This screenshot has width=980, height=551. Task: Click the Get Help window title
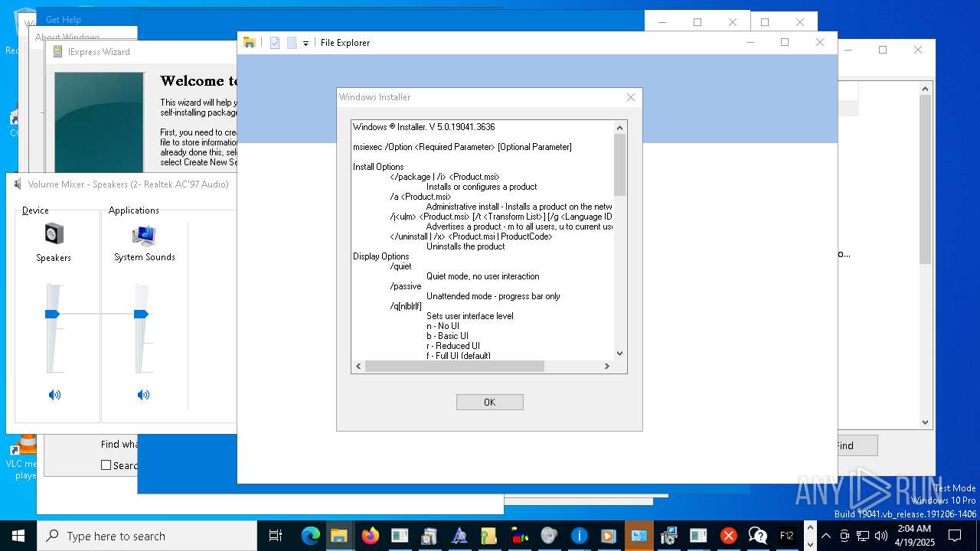tap(63, 20)
